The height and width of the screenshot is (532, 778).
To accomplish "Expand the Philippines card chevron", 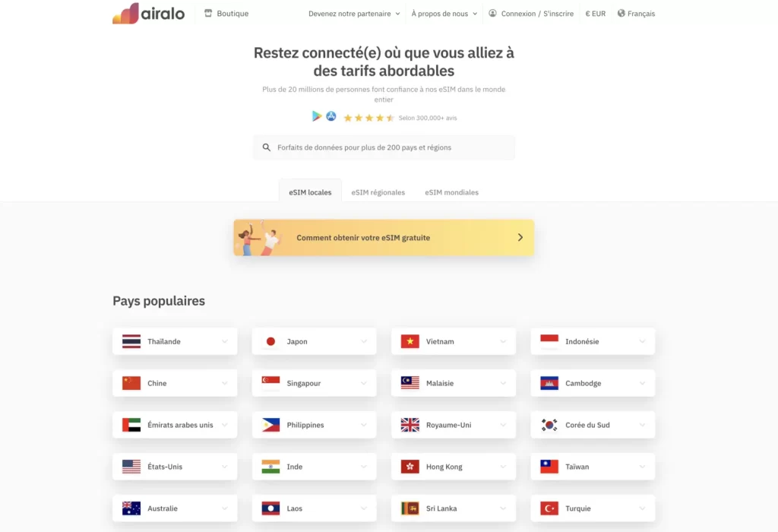I will 364,425.
